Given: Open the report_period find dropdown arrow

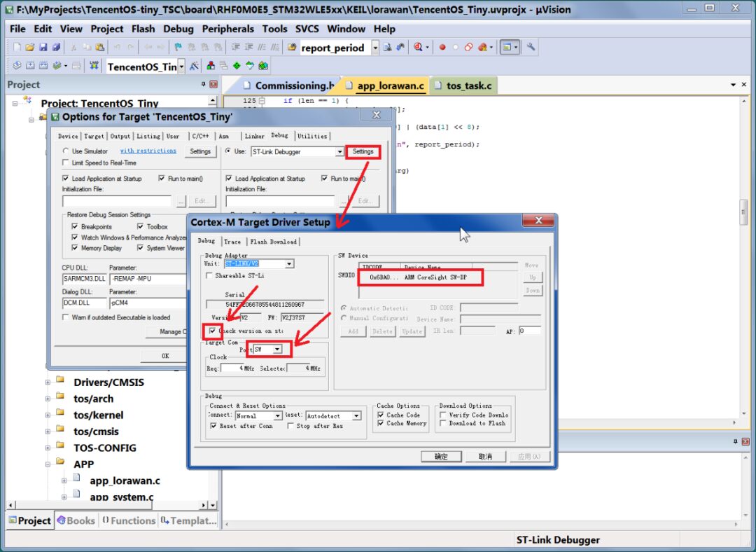Looking at the screenshot, I should [x=375, y=48].
